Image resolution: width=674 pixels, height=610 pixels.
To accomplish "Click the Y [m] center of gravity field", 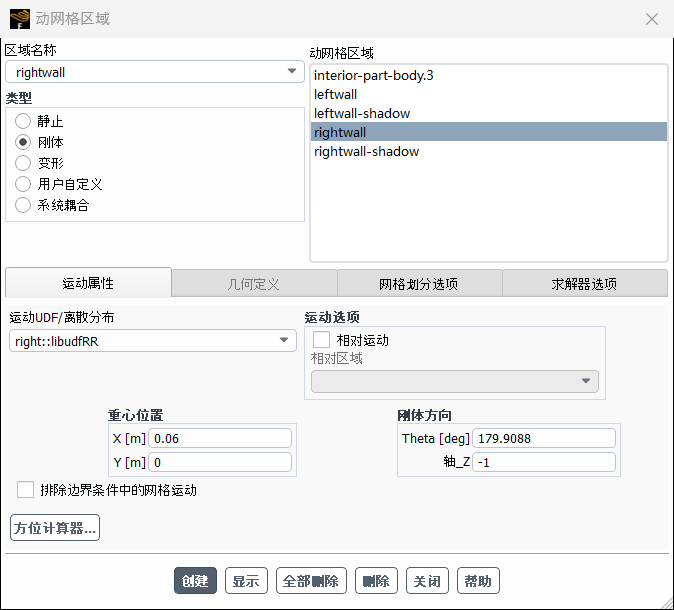I will click(x=220, y=462).
